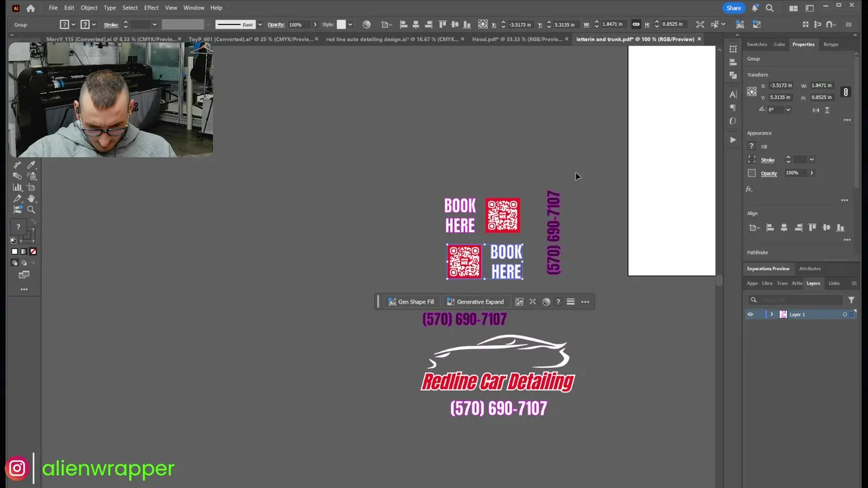The image size is (868, 488).
Task: Click the Recolor Artwork wheel icon
Action: pos(366,24)
